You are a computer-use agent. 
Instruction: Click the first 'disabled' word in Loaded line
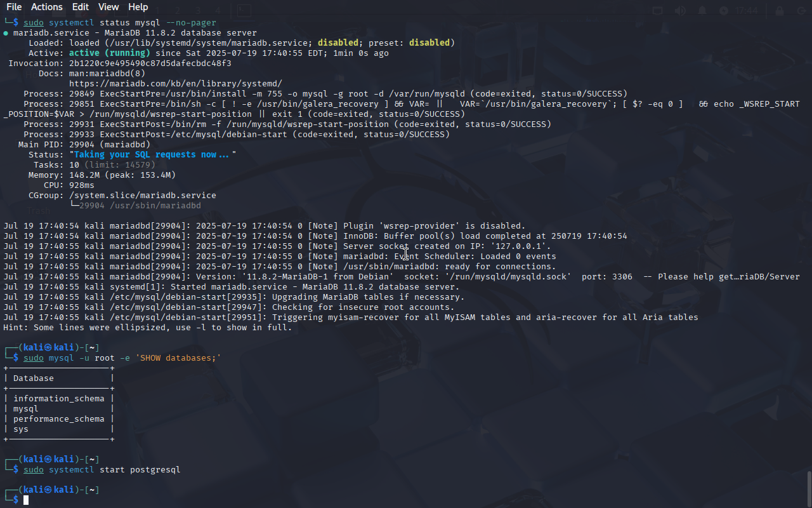(338, 43)
